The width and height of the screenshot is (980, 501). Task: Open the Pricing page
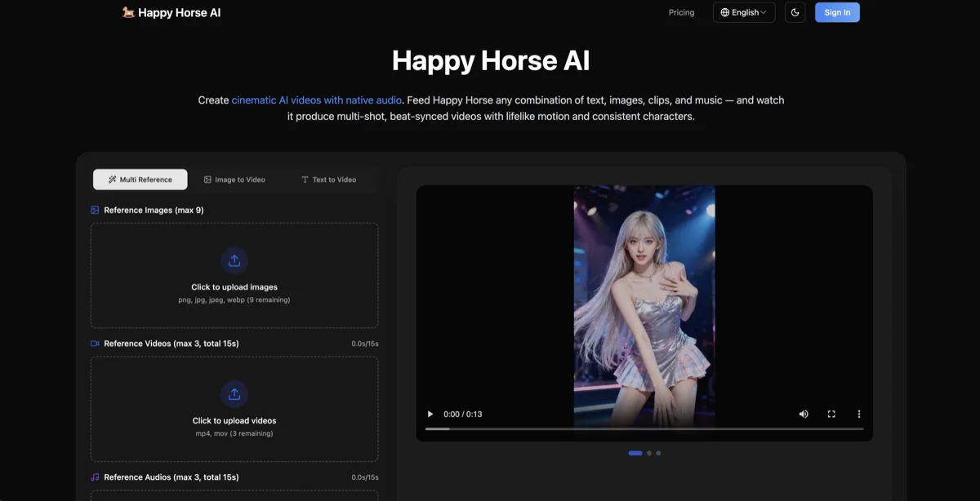(x=681, y=12)
